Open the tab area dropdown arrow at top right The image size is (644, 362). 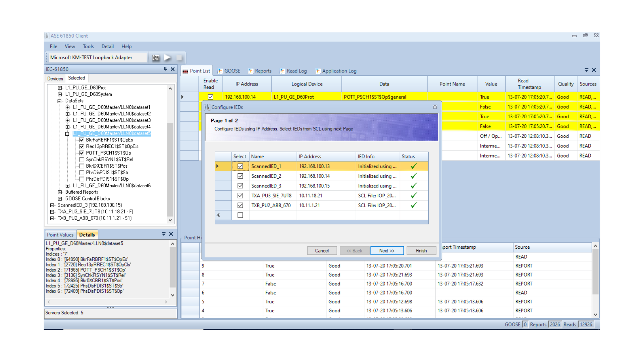point(586,70)
